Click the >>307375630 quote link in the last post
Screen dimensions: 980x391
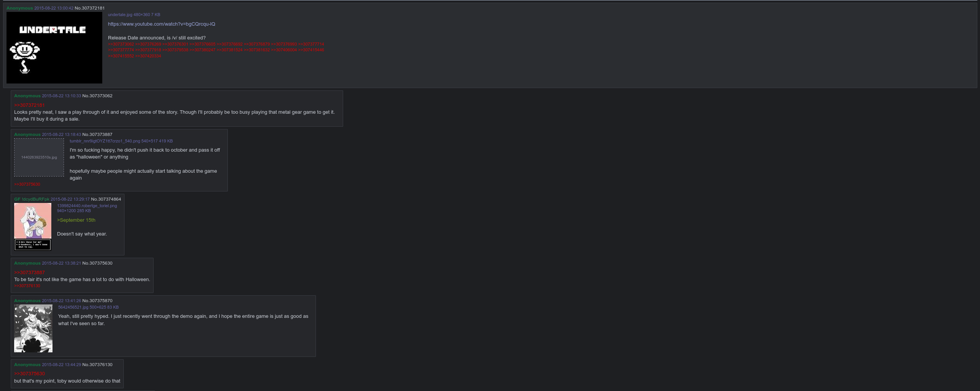[29, 374]
